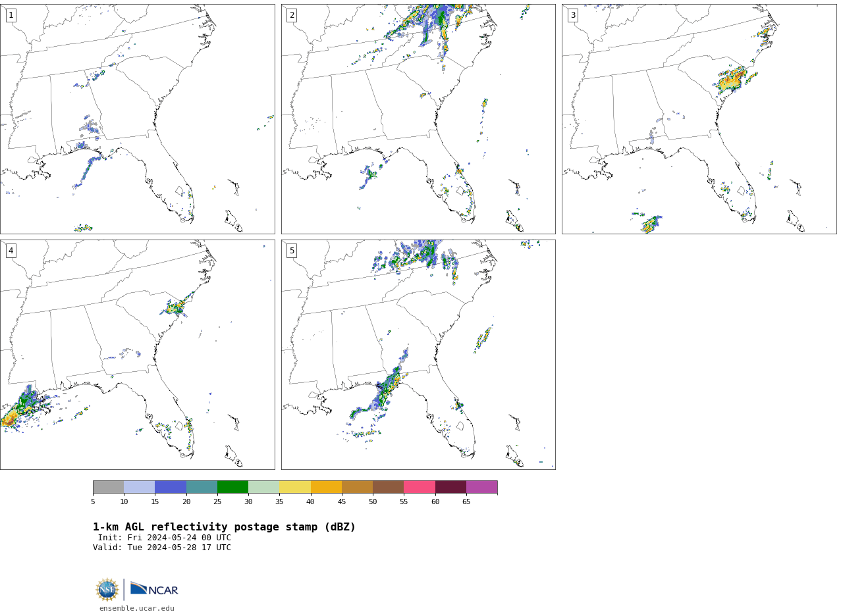
Task: Click the panel number label 4
Action: coord(11,251)
